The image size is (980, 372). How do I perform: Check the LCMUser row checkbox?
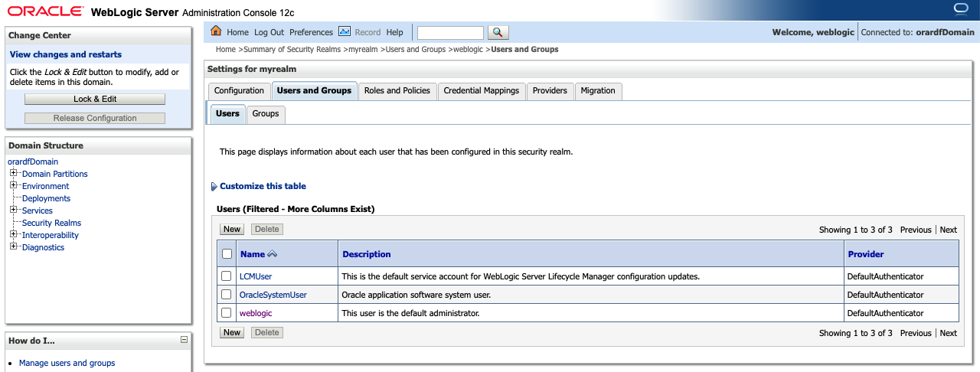point(227,276)
